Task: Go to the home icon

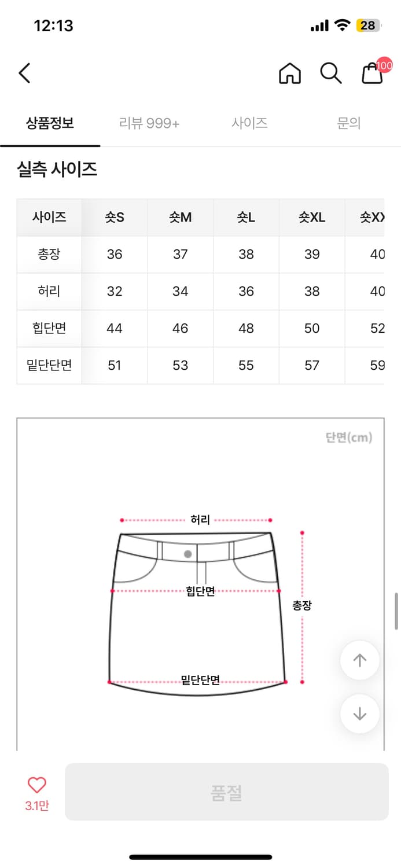Action: [x=290, y=74]
